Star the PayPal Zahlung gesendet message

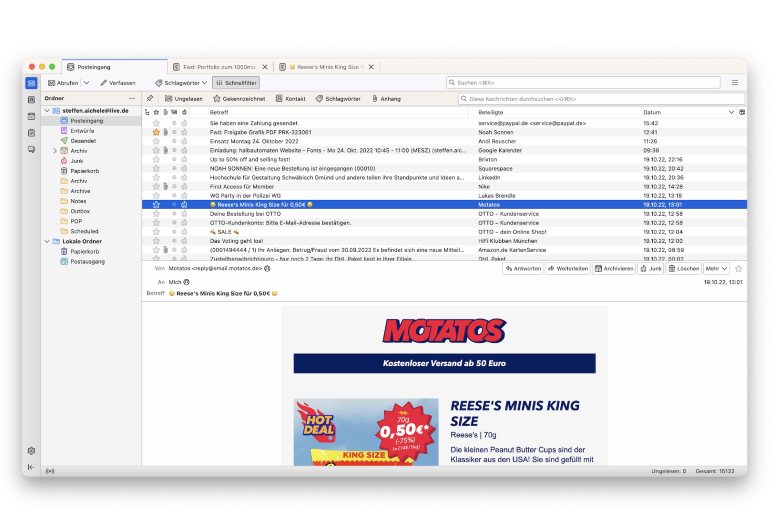(x=156, y=123)
